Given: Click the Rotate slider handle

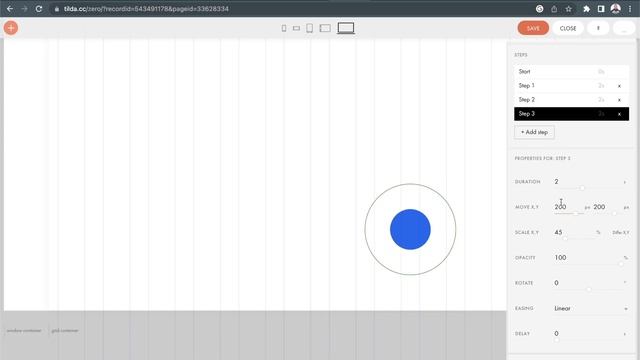Looking at the screenshot, I should 589,289.
